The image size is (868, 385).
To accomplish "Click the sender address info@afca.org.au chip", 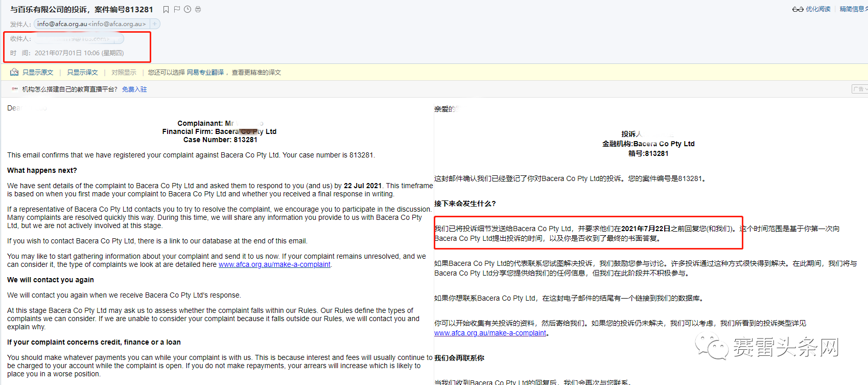I will pos(91,24).
